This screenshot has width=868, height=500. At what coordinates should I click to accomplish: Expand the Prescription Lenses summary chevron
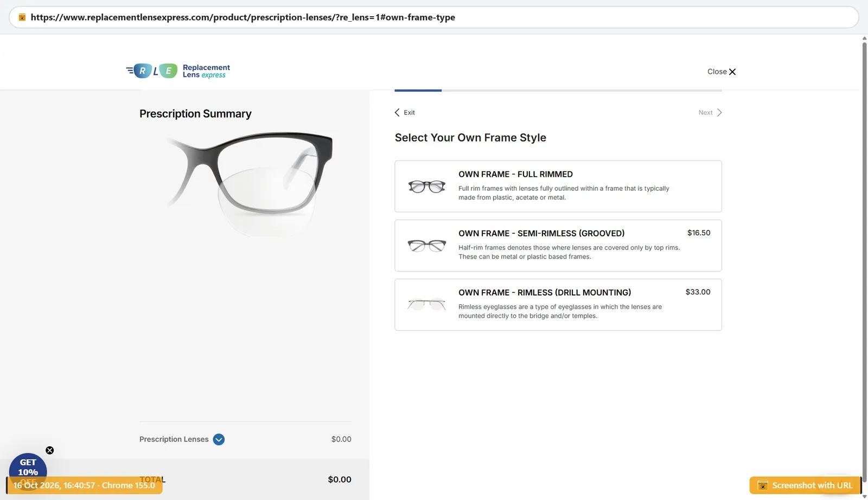click(x=219, y=439)
